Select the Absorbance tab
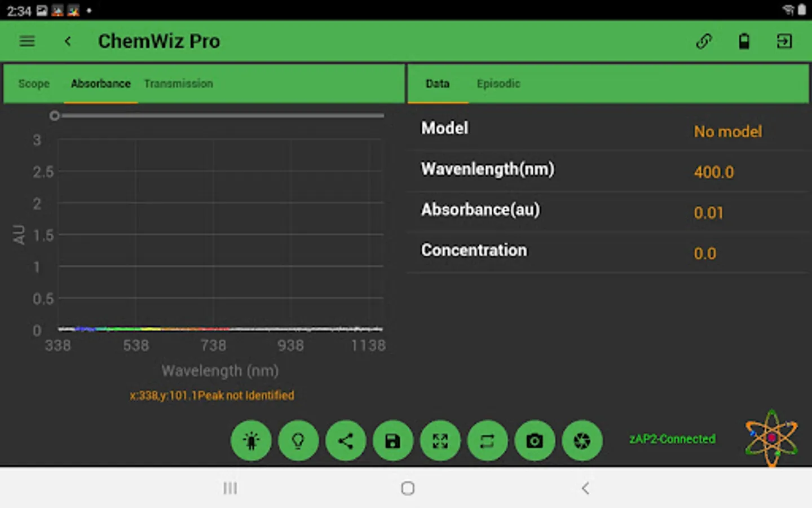The image size is (812, 508). (x=100, y=84)
